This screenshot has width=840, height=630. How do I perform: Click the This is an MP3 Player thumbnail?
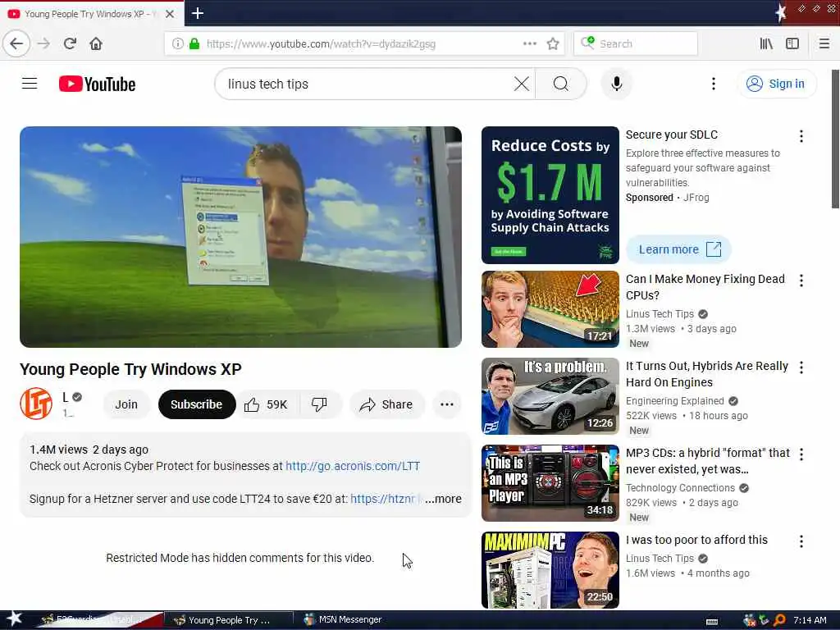[x=550, y=482]
